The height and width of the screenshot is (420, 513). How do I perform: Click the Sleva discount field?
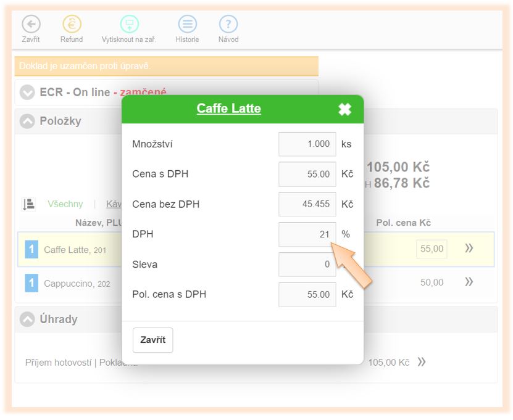pos(307,265)
